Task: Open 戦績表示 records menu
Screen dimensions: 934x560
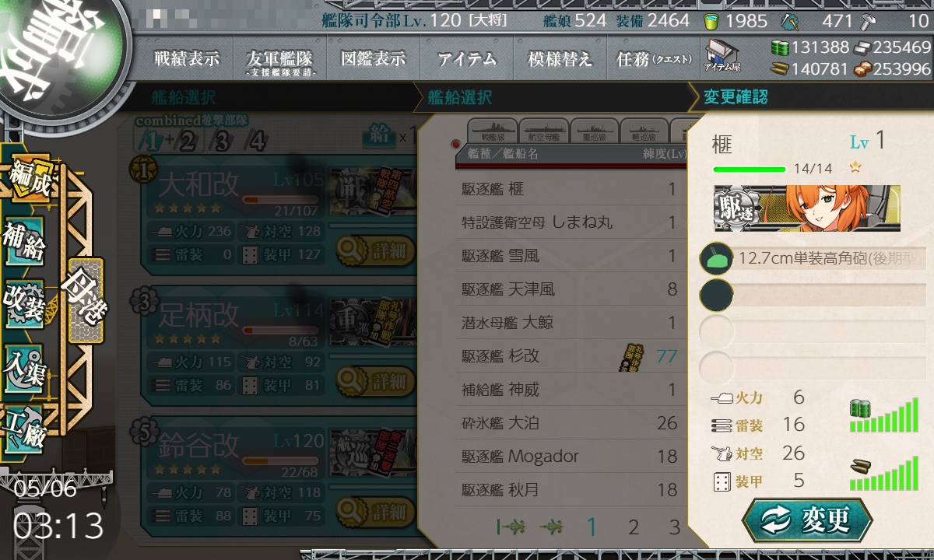Action: click(187, 59)
